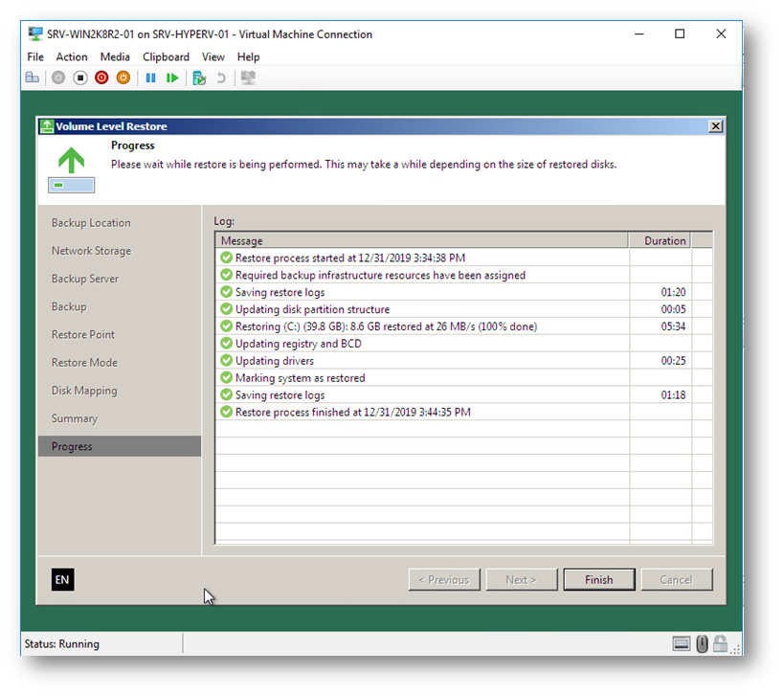Click the red Shut Down icon

(x=101, y=78)
